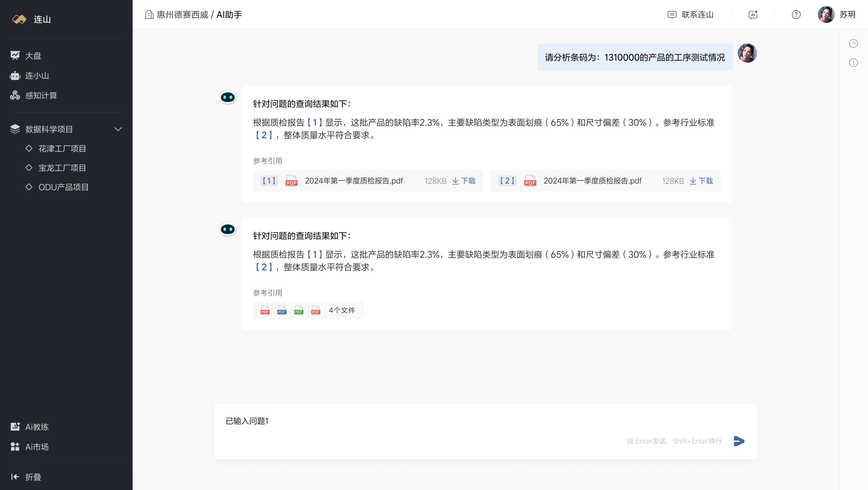The height and width of the screenshot is (490, 868).
Task: Click the 数据科学项目 menu label
Action: [49, 129]
